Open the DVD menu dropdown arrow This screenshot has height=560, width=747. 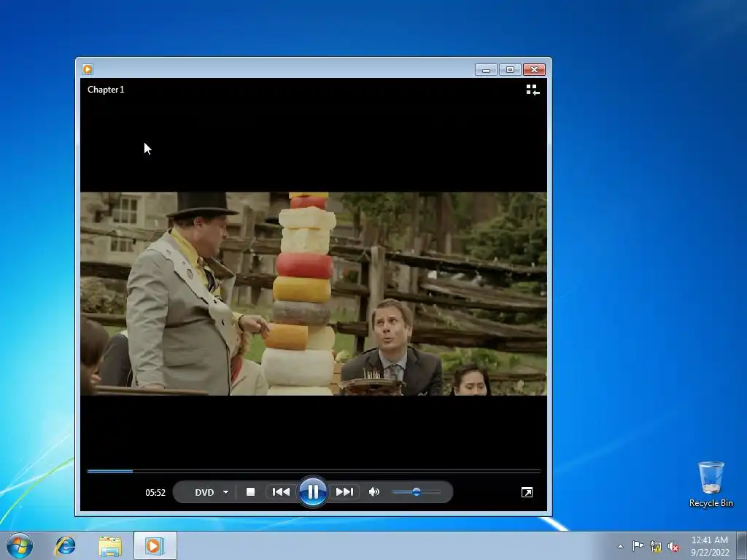[x=226, y=492]
